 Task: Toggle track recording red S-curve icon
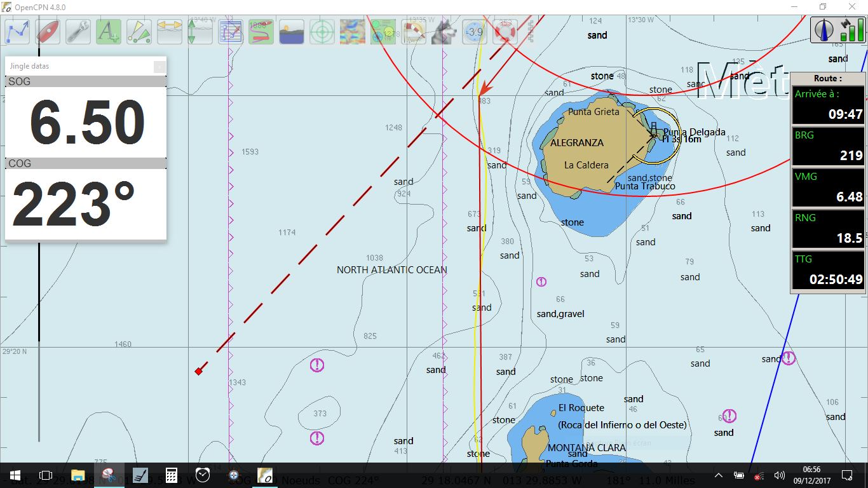[x=261, y=32]
